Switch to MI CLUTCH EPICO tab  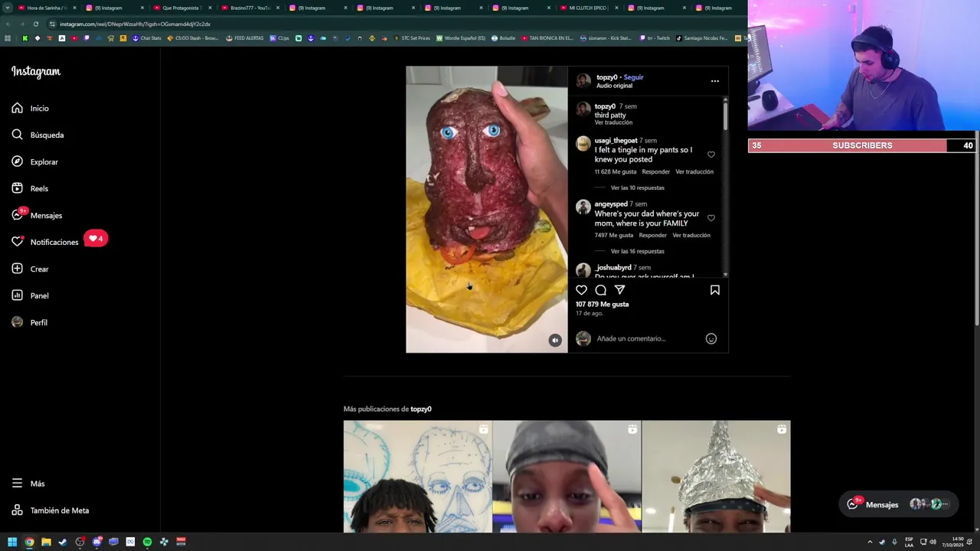click(x=588, y=8)
